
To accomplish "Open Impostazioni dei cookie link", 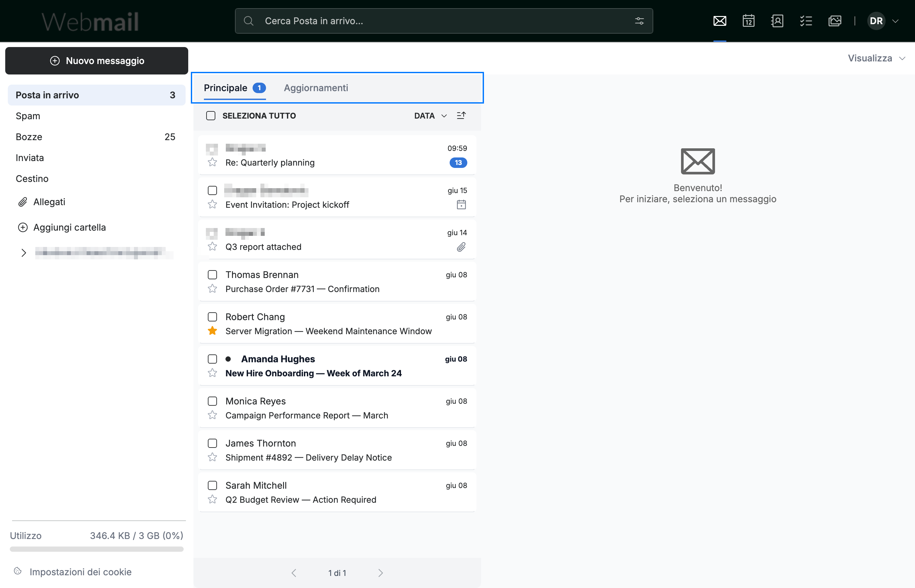I will click(x=81, y=572).
